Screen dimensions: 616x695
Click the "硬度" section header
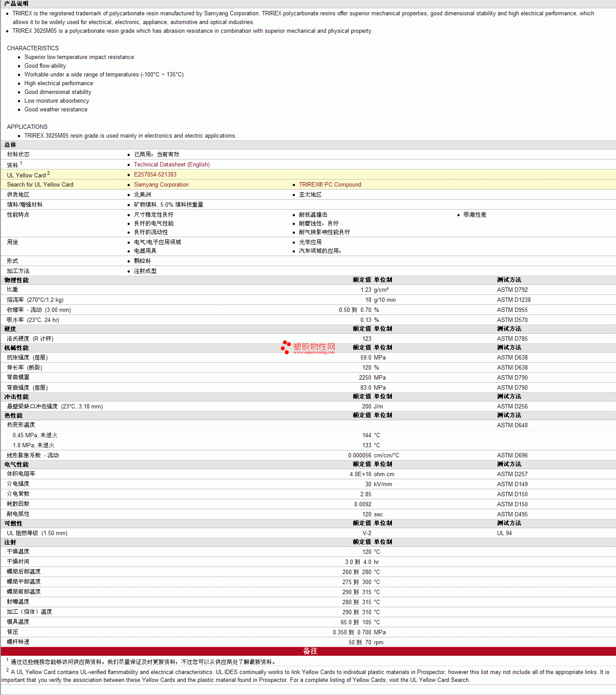(10, 329)
